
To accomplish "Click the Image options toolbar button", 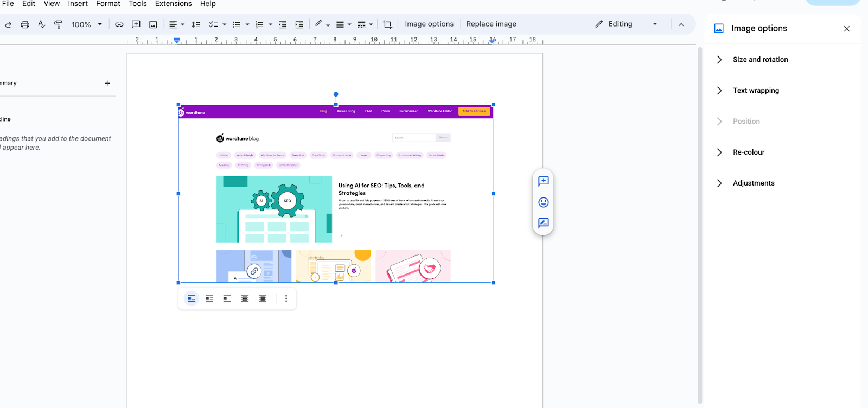I will (429, 24).
